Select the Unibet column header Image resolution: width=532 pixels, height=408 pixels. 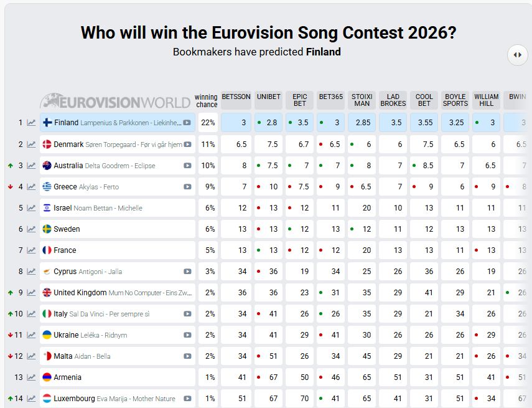pos(268,97)
